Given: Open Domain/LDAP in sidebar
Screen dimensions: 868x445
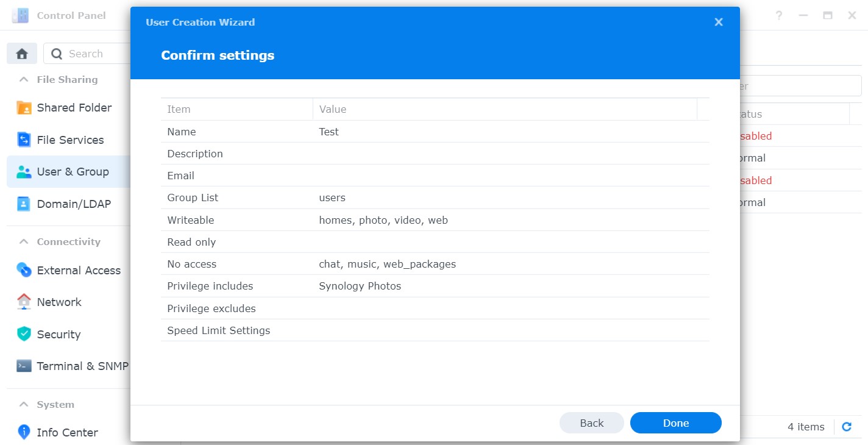Looking at the screenshot, I should click(x=74, y=204).
